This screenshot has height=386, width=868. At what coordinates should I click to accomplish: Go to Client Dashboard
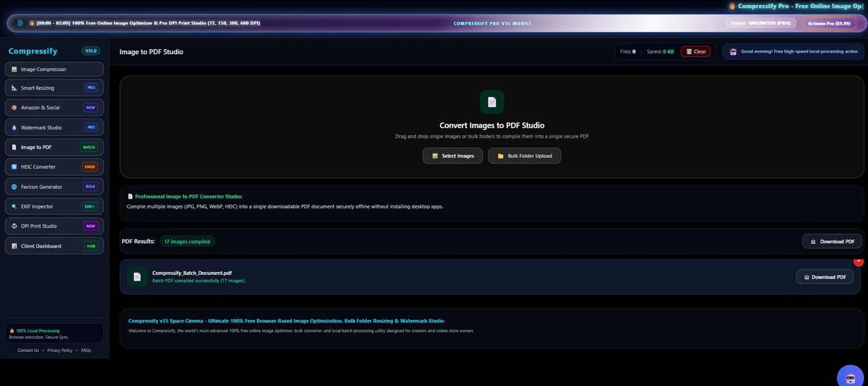tap(54, 246)
